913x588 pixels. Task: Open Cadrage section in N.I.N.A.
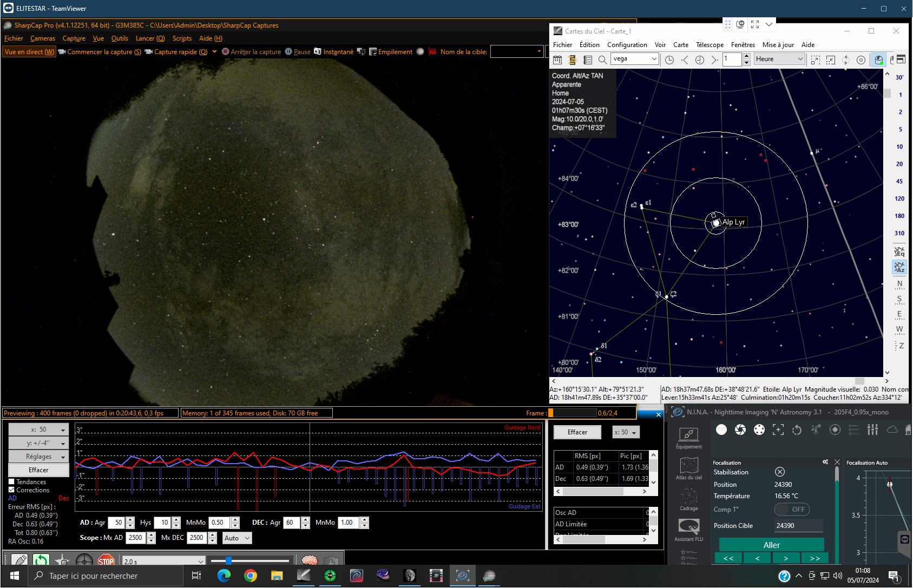tap(688, 500)
